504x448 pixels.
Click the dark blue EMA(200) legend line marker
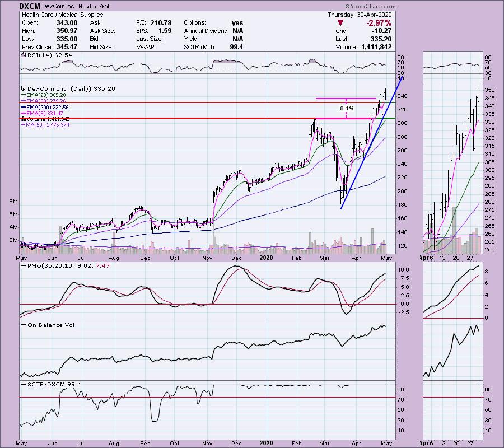(x=24, y=108)
